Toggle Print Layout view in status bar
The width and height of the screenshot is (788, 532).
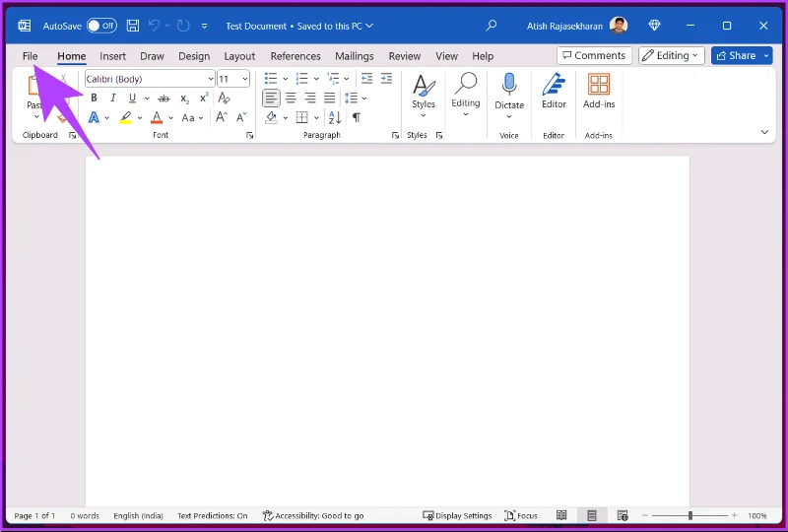[592, 515]
